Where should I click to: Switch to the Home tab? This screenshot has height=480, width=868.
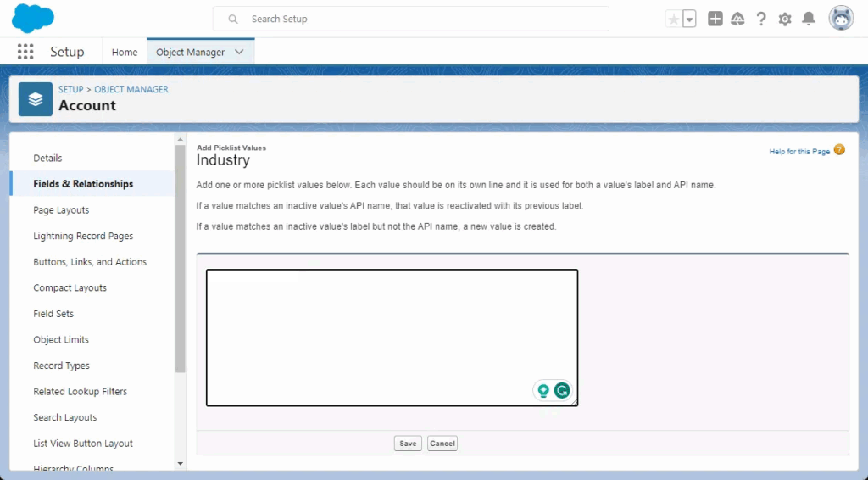pyautogui.click(x=125, y=52)
